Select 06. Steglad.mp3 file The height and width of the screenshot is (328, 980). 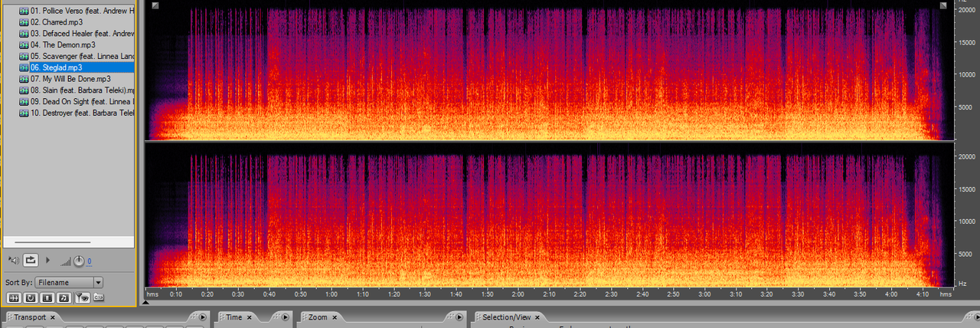[82, 67]
